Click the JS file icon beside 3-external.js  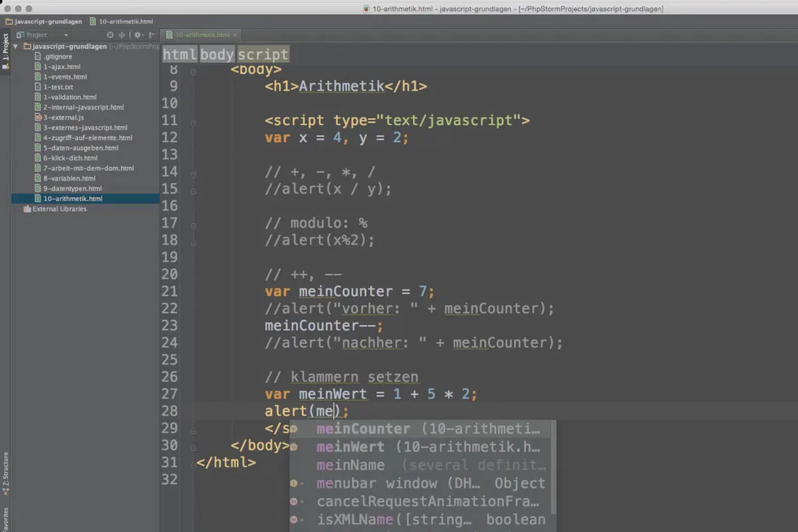point(38,117)
